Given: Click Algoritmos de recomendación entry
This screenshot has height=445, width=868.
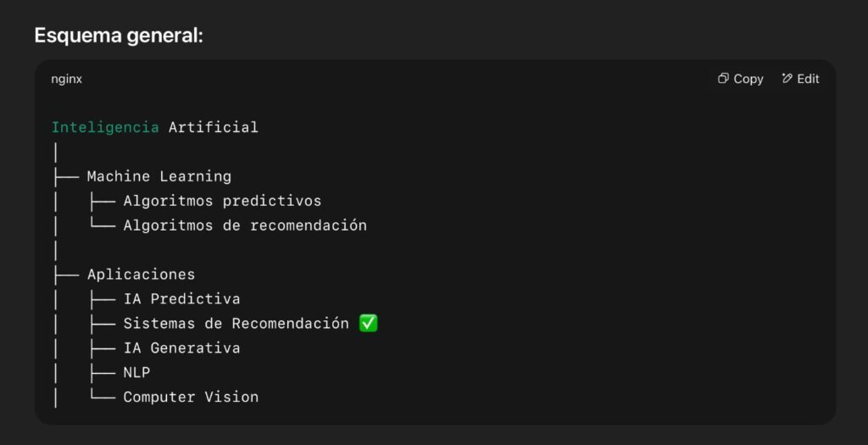Looking at the screenshot, I should point(245,225).
